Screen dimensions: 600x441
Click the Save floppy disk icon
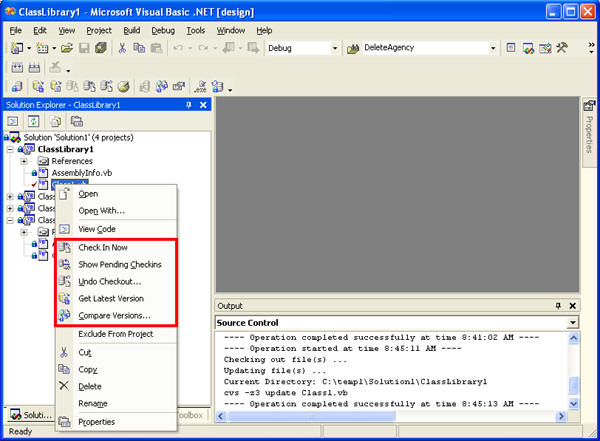coord(84,48)
